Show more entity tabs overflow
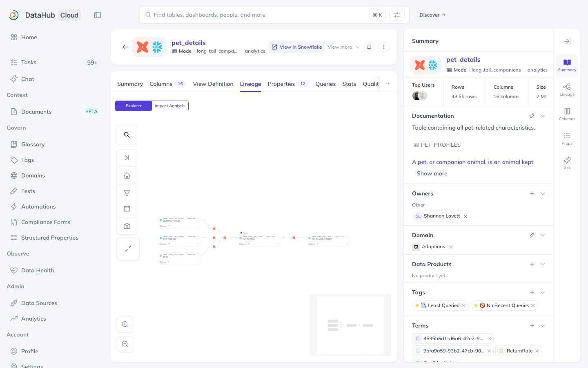The height and width of the screenshot is (368, 588). [x=388, y=84]
